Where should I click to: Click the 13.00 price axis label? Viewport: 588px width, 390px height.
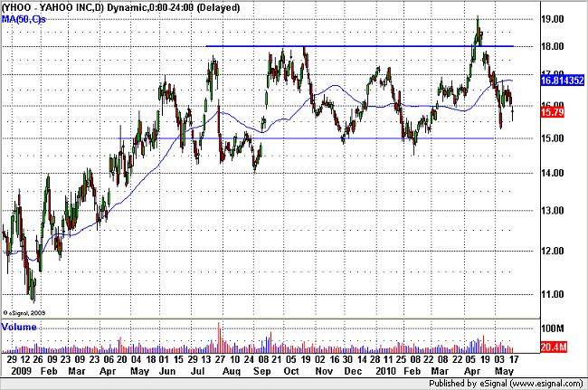click(x=553, y=210)
